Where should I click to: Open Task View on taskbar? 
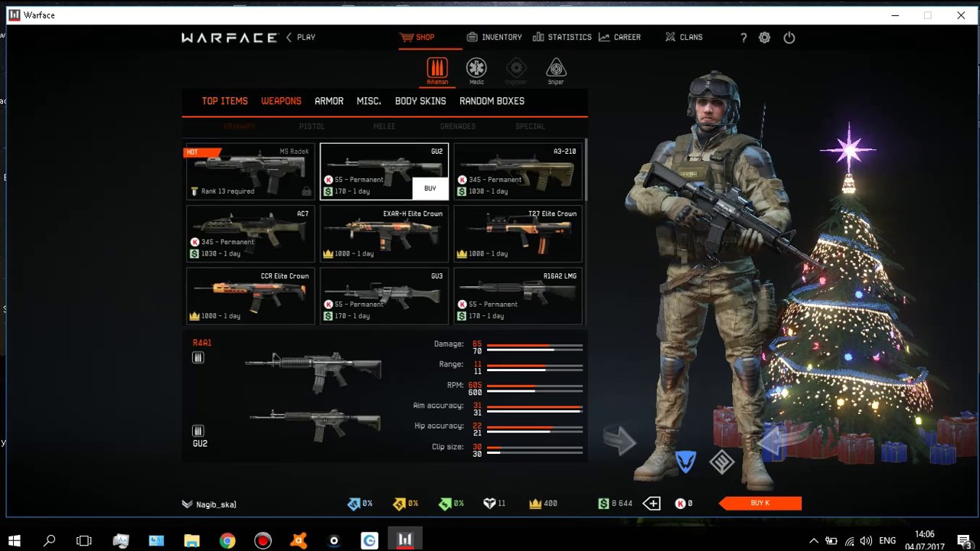tap(84, 540)
